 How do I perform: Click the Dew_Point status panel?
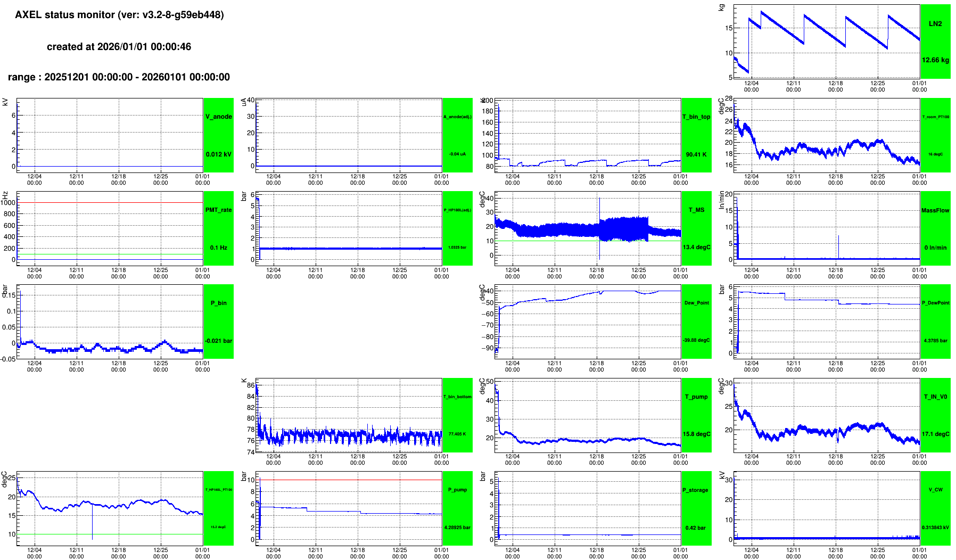696,322
